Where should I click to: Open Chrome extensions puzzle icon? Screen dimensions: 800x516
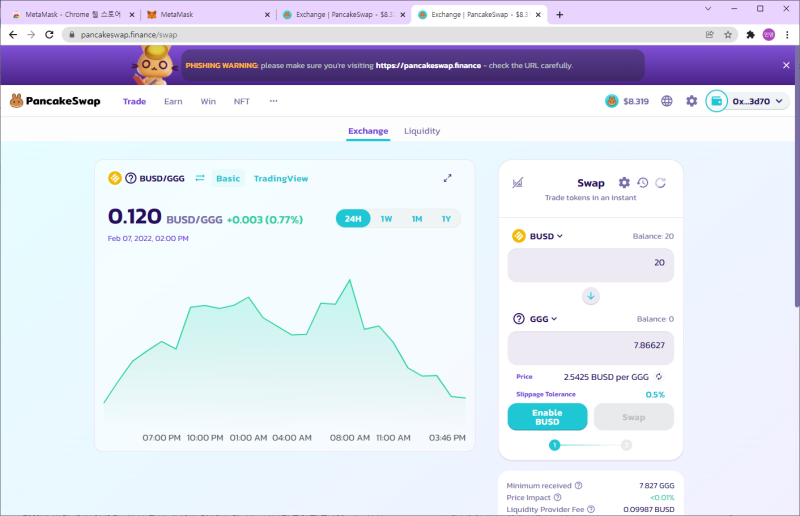tap(750, 35)
